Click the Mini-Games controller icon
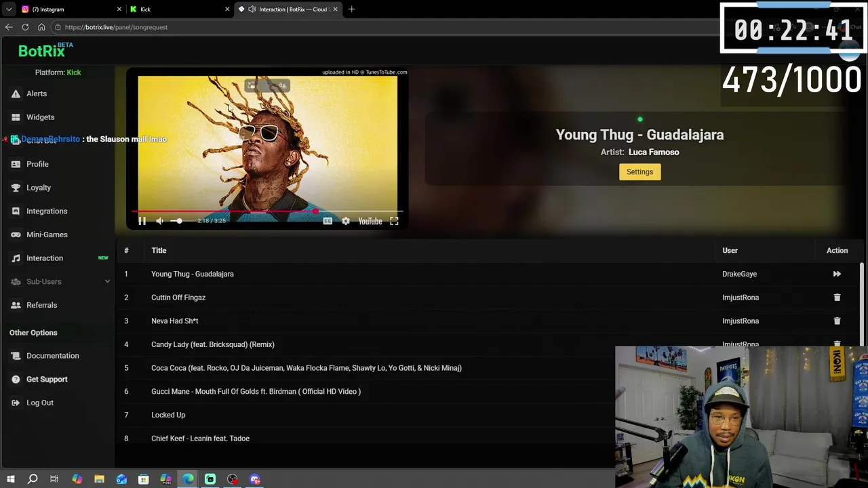This screenshot has height=488, width=868. point(16,235)
